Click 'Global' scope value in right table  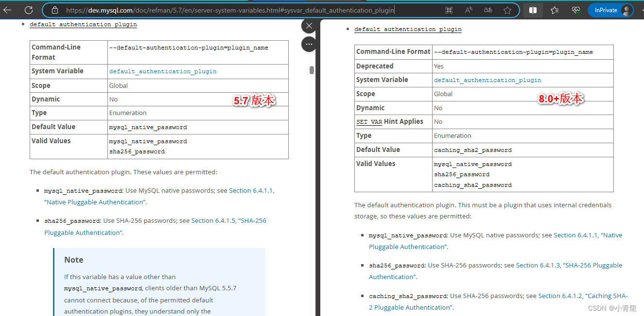click(x=443, y=94)
